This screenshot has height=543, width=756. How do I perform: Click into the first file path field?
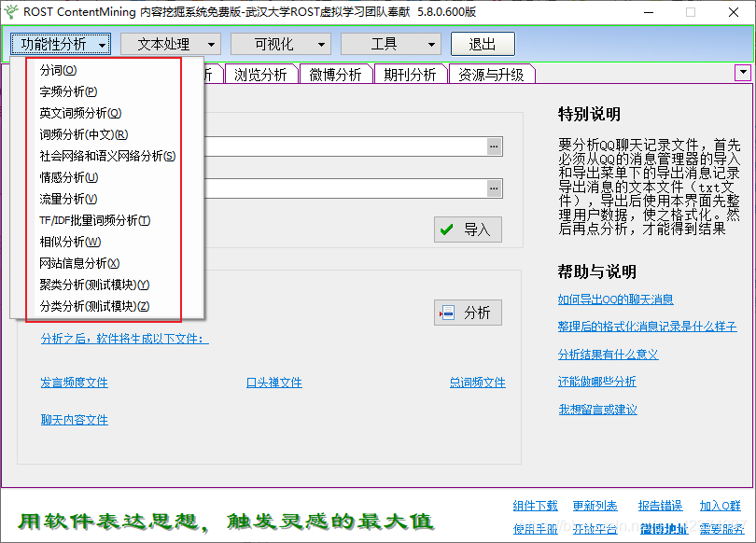pos(345,146)
